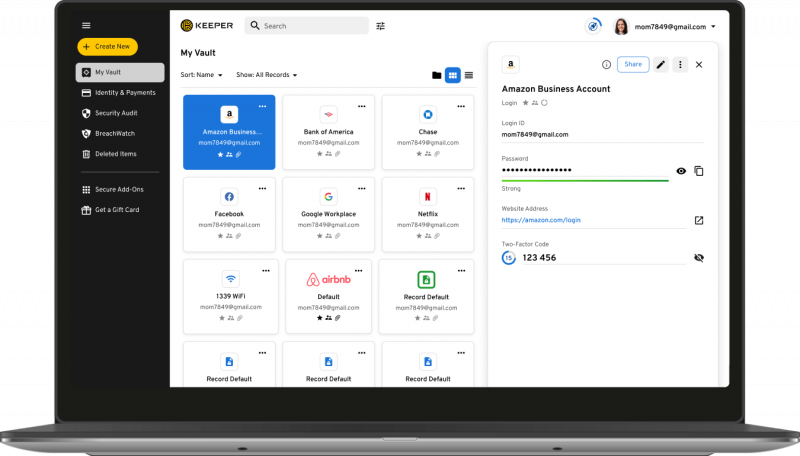Open the mom7849@gmail.com account dropdown
Viewport: 800px width, 456px height.
pyautogui.click(x=674, y=27)
